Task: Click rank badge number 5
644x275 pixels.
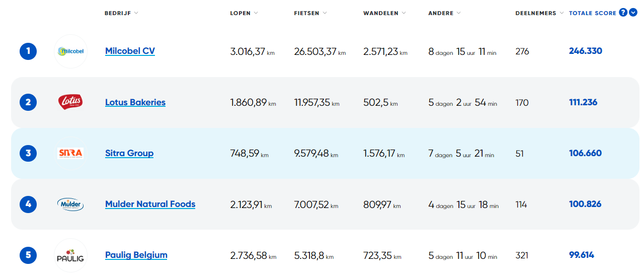Action: (28, 255)
